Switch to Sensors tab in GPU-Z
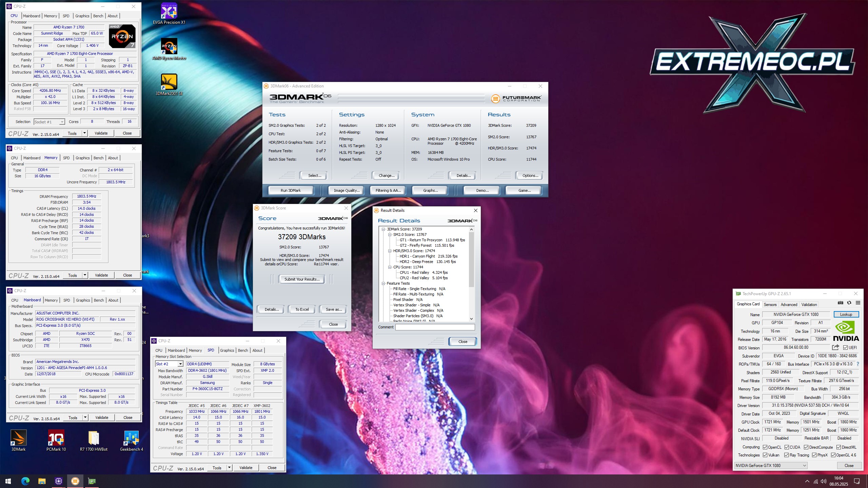This screenshot has height=488, width=868. (770, 305)
